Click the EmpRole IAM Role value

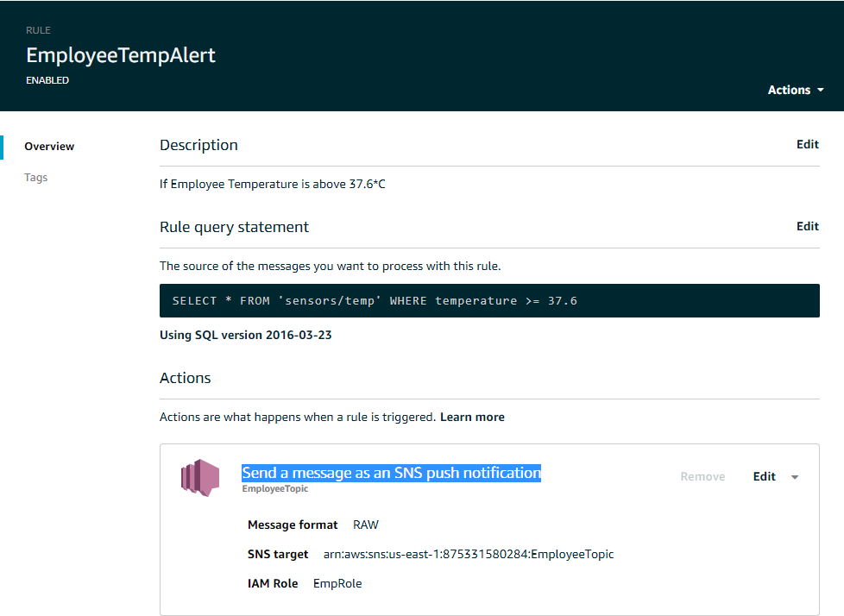coord(340,583)
